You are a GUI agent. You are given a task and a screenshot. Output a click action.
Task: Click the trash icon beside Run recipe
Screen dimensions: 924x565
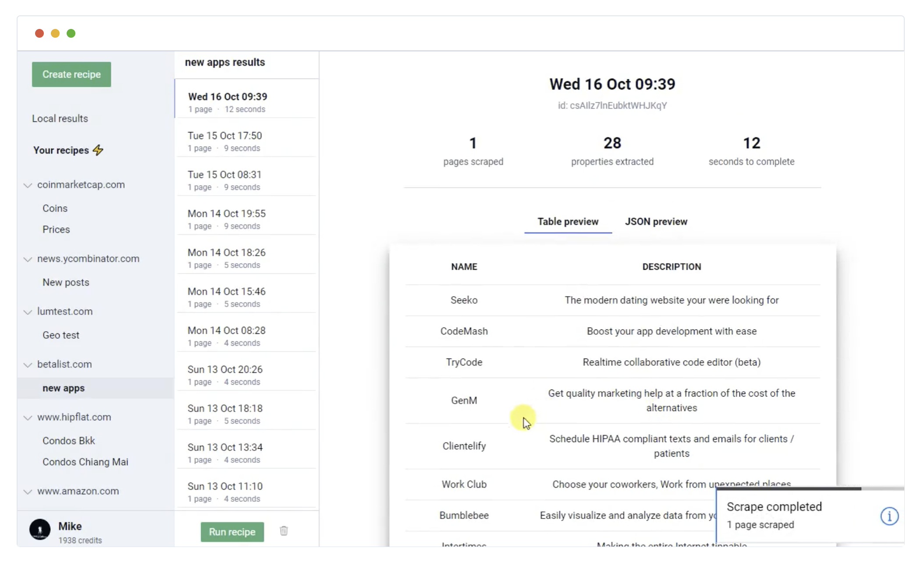(284, 531)
